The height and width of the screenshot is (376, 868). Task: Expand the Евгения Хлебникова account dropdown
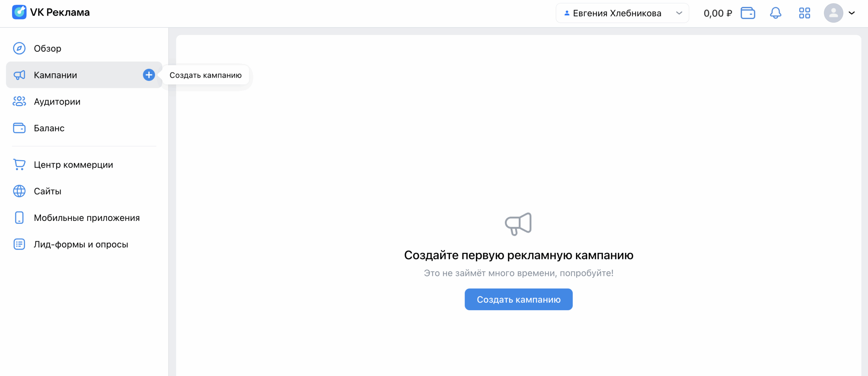[x=622, y=13]
